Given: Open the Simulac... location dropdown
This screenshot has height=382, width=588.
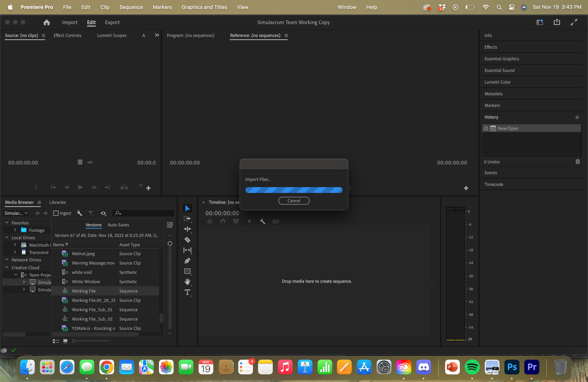Looking at the screenshot, I should [16, 213].
